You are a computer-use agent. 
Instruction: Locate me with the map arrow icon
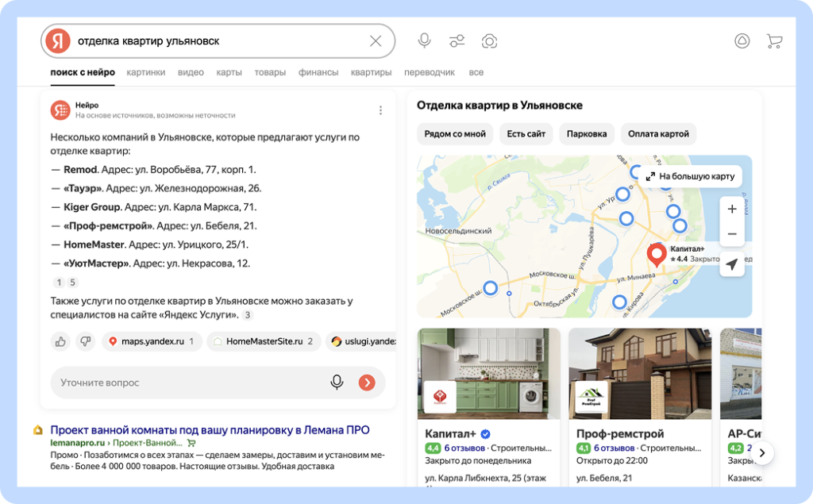(731, 264)
